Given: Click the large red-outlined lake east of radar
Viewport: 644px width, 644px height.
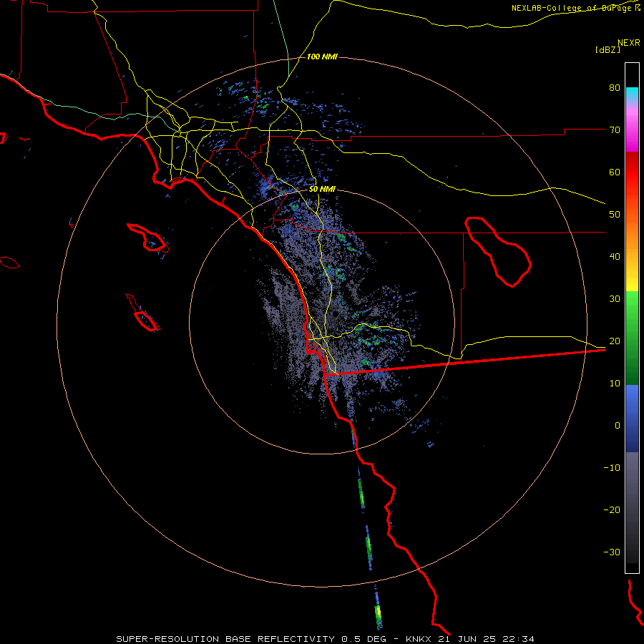Looking at the screenshot, I should [498, 251].
